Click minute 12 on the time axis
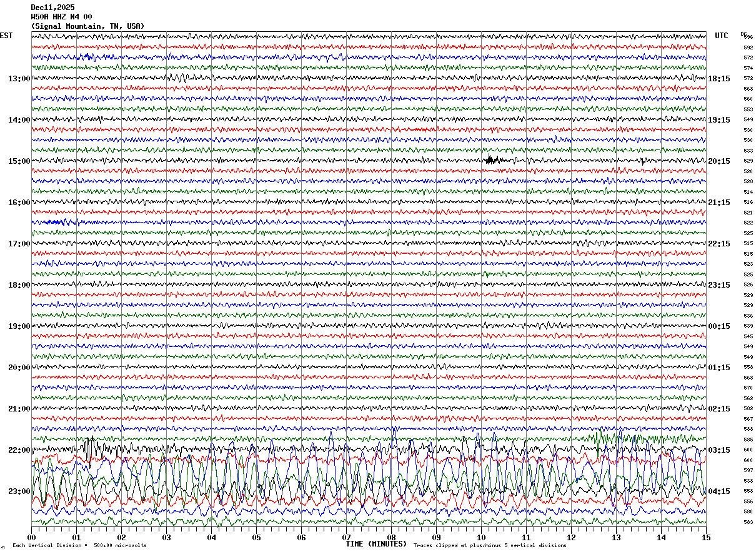Image resolution: width=756 pixels, height=554 pixels. 571,537
